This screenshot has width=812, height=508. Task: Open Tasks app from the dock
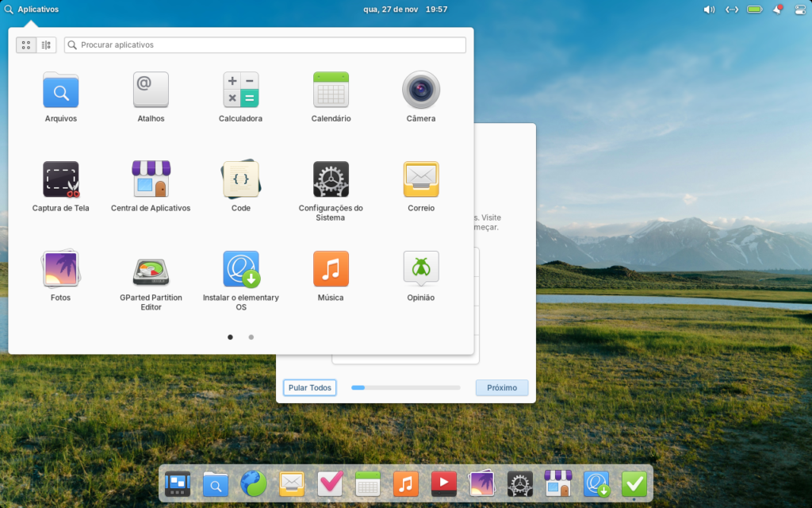tap(330, 483)
